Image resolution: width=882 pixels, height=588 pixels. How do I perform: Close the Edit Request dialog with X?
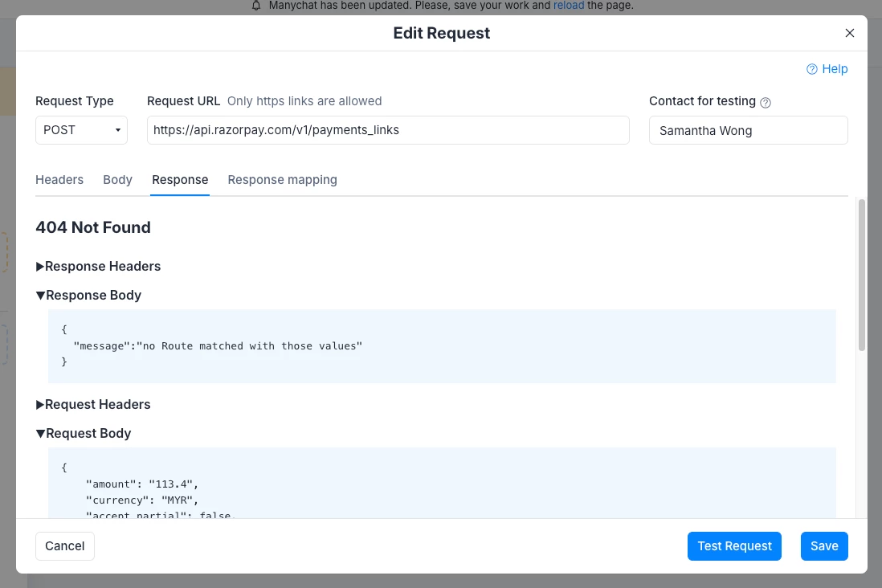click(x=849, y=33)
